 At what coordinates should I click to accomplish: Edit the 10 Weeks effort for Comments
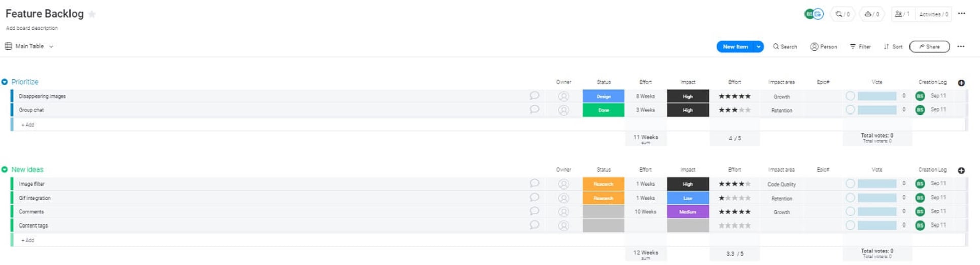point(646,212)
